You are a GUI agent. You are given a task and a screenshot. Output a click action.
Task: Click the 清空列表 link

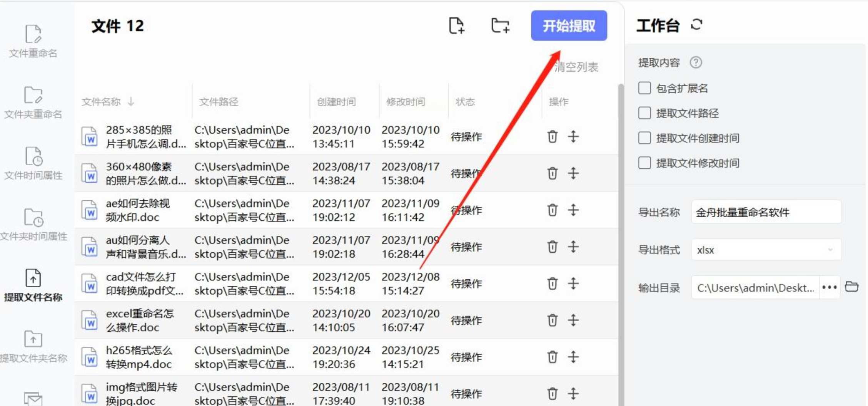pos(576,67)
